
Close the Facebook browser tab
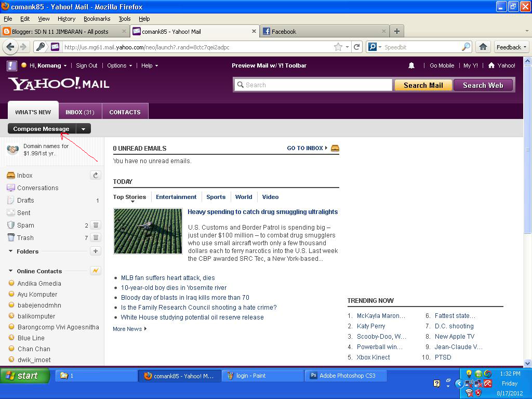(x=384, y=31)
